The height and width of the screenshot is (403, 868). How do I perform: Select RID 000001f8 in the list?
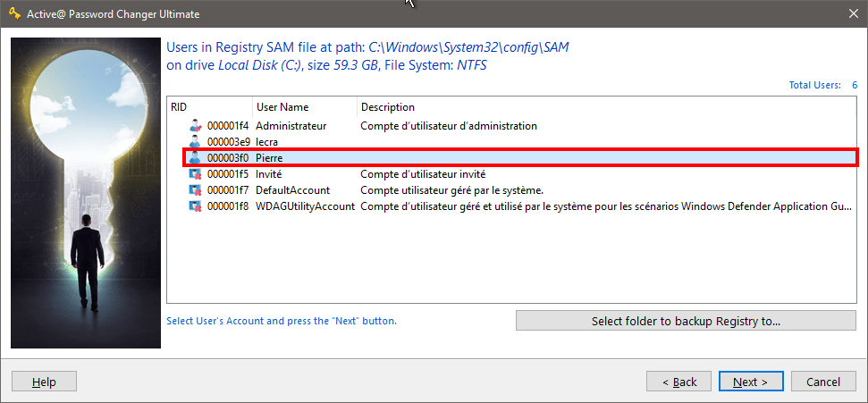tap(228, 206)
